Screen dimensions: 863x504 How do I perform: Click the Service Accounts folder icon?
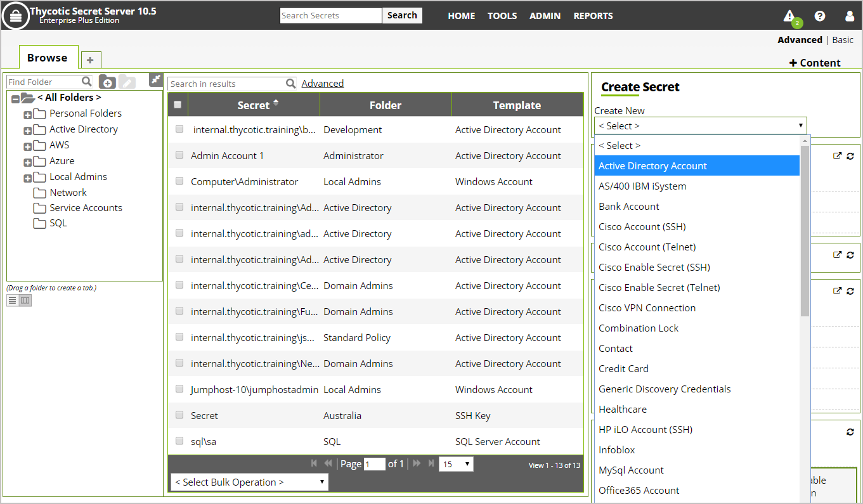[x=39, y=208]
